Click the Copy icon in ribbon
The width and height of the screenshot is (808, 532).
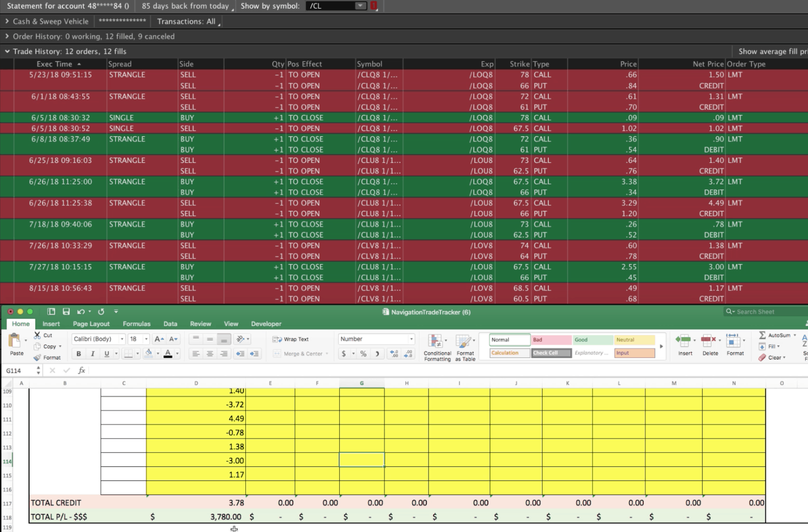37,346
